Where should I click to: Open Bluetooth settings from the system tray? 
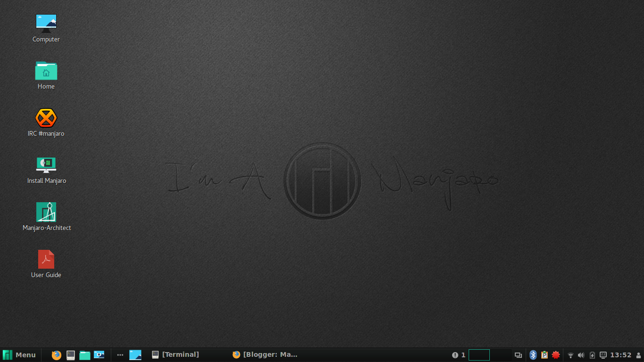(533, 355)
